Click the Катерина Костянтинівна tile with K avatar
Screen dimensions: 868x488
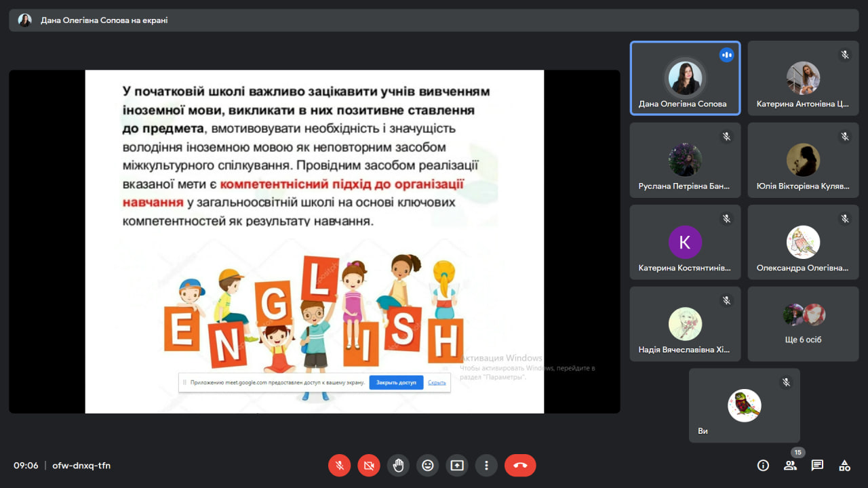[x=685, y=242]
